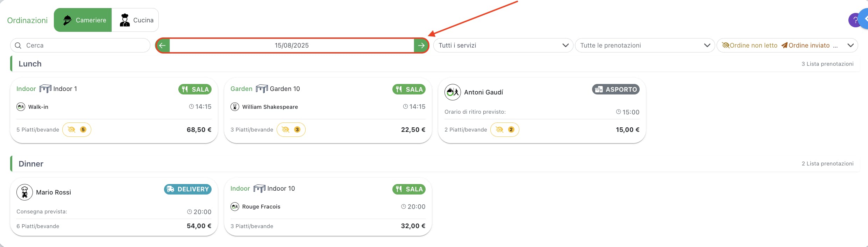Click the Mario Rossi customer avatar icon

(x=24, y=192)
